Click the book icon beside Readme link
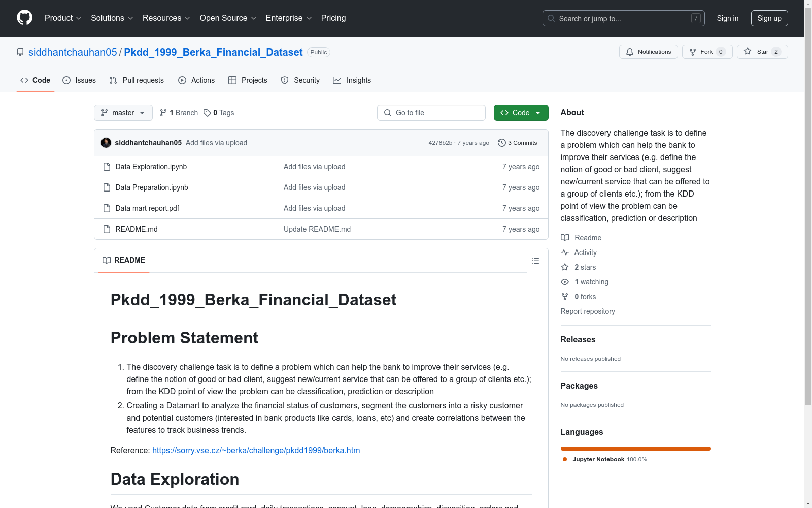The image size is (812, 508). pyautogui.click(x=565, y=238)
